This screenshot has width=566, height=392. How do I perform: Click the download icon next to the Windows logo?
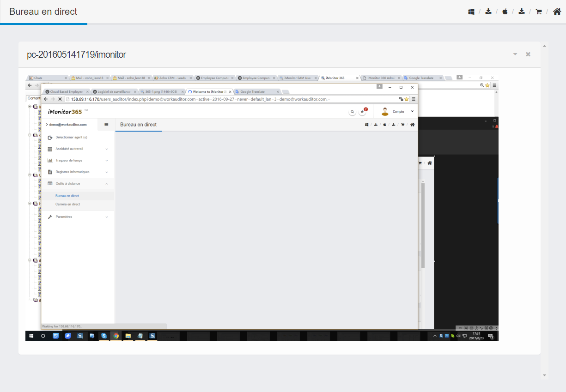(x=488, y=12)
